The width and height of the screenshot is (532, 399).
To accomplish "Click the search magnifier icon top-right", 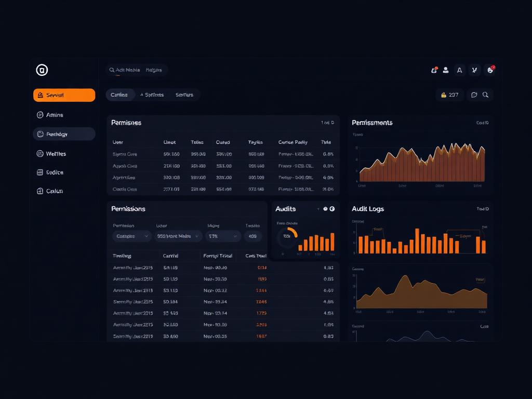I will (x=486, y=95).
